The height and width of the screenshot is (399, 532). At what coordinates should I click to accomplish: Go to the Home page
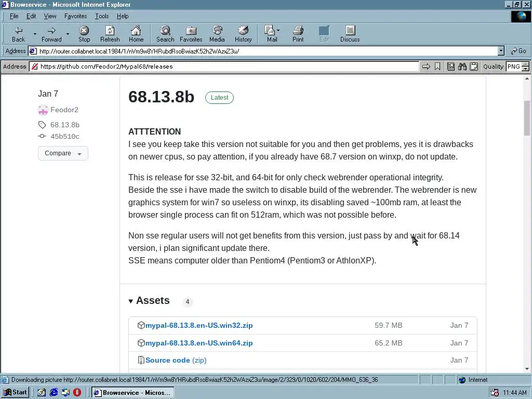[136, 34]
